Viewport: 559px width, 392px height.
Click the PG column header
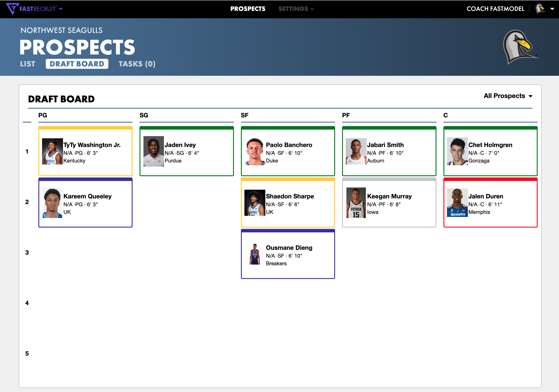click(43, 115)
